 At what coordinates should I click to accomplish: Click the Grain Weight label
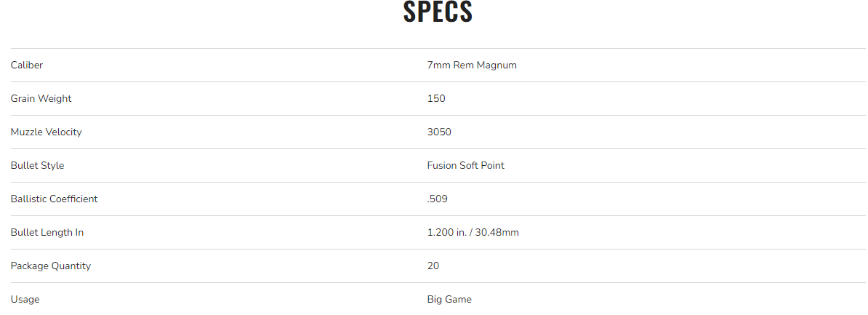pos(41,99)
